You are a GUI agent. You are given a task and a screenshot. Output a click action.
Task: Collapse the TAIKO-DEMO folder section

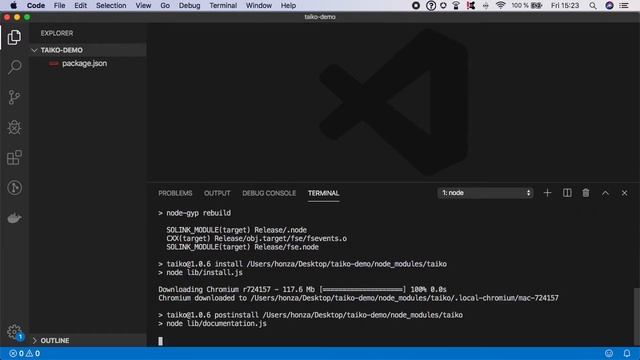pyautogui.click(x=88, y=50)
